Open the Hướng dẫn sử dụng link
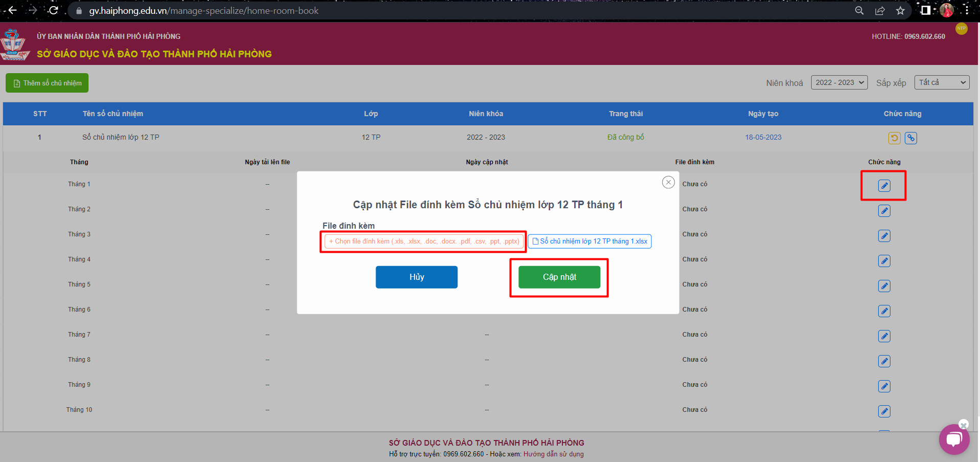Screen dimensions: 980x462 coord(553,454)
